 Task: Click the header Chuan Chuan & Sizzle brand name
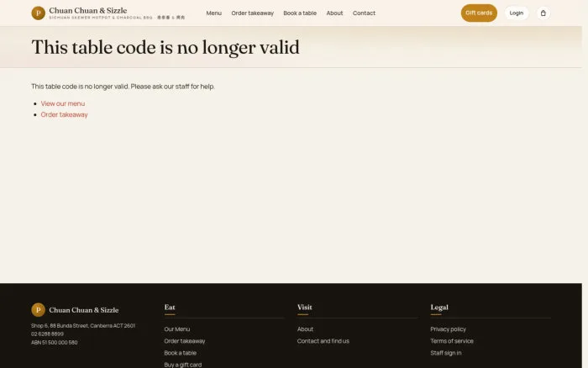pyautogui.click(x=87, y=11)
